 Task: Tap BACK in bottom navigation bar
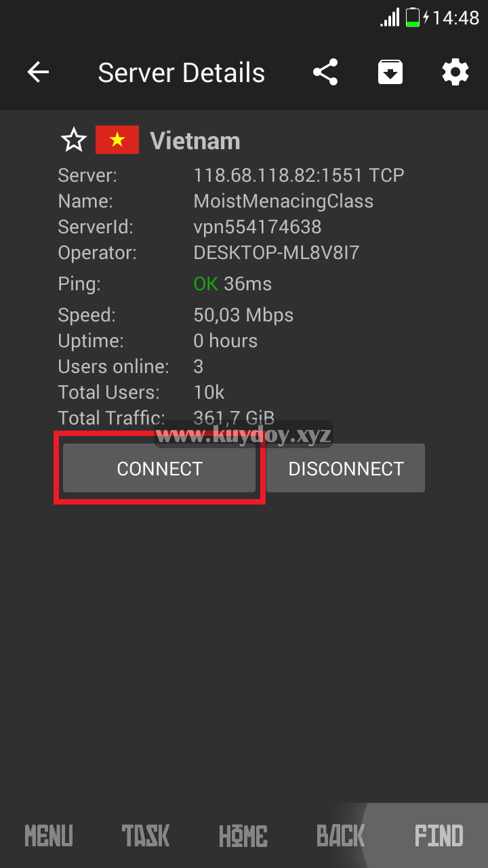point(341,835)
